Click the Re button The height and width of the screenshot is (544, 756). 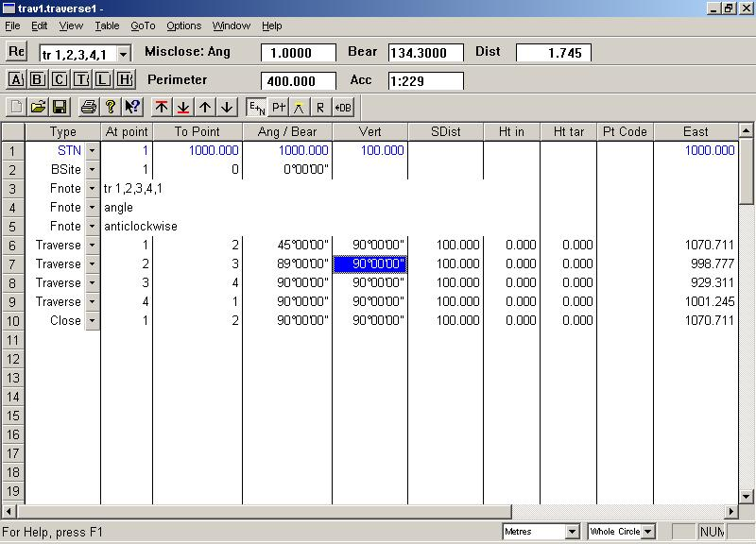(17, 52)
